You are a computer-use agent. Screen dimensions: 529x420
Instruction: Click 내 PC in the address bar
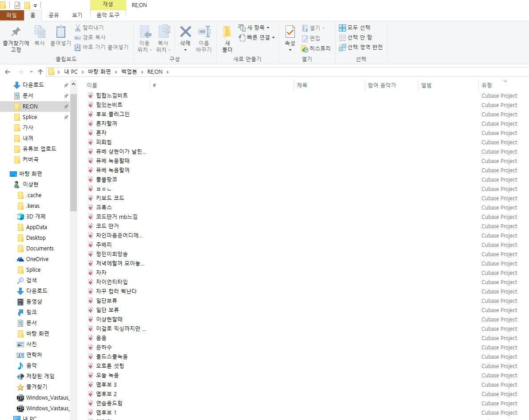[x=71, y=72]
